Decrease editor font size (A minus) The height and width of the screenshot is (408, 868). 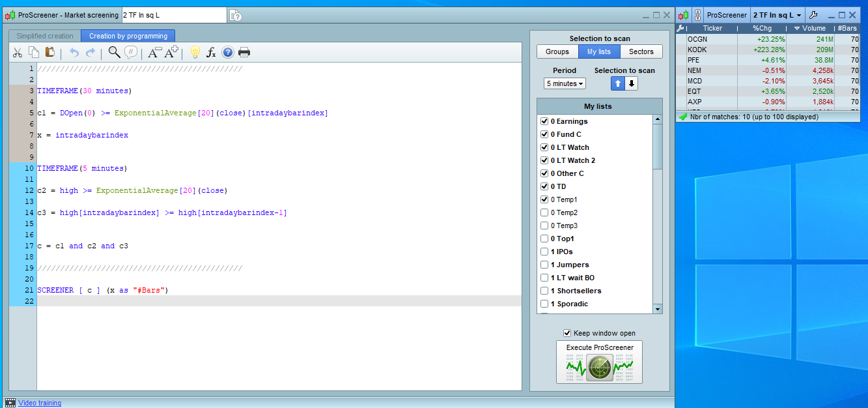pos(155,53)
